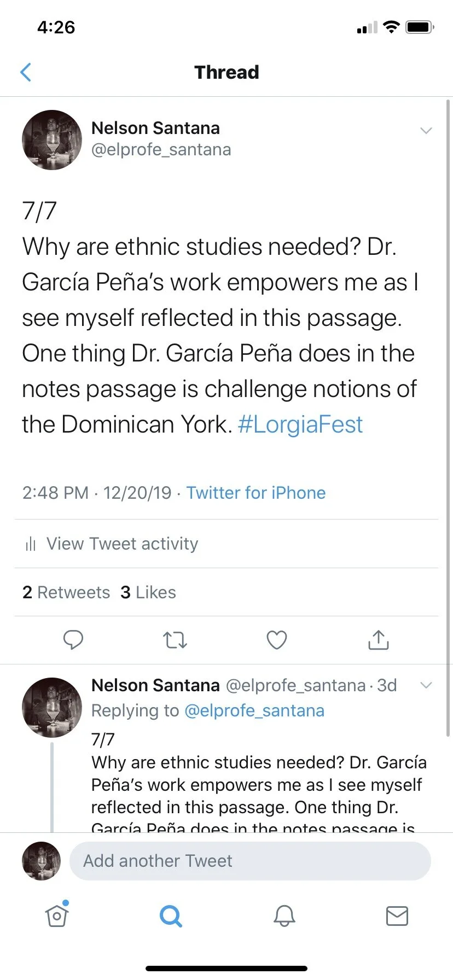The width and height of the screenshot is (453, 980).
Task: Expand main tweet options chevron
Action: 426,130
